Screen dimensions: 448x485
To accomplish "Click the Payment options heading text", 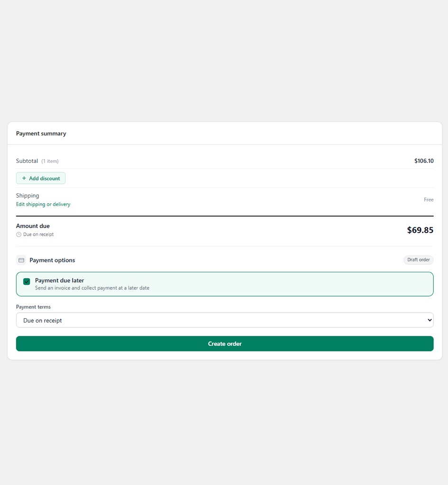I will coord(52,260).
